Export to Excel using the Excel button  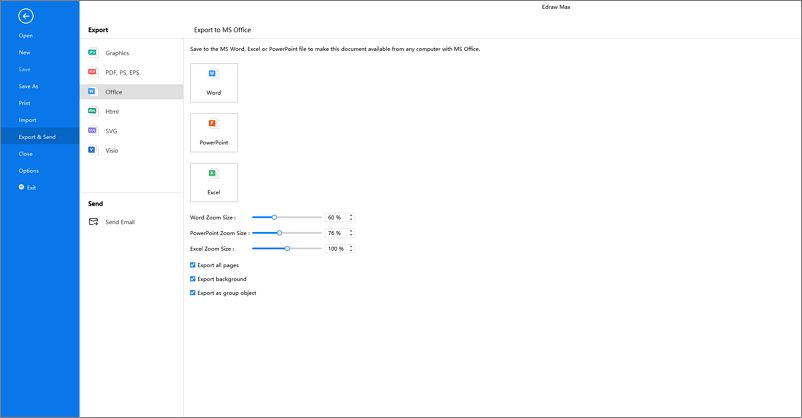[214, 183]
